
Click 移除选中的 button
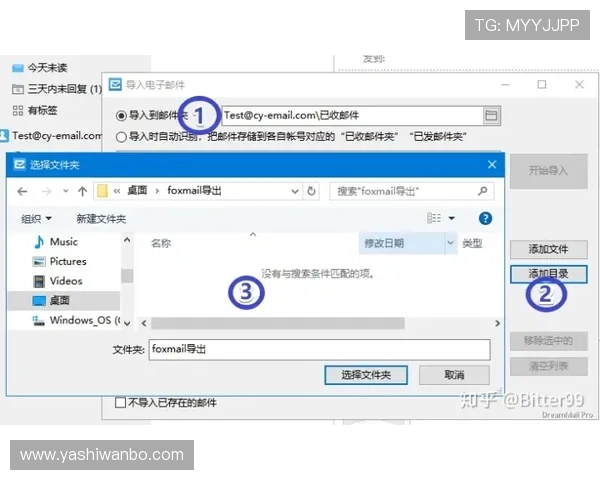(x=548, y=341)
